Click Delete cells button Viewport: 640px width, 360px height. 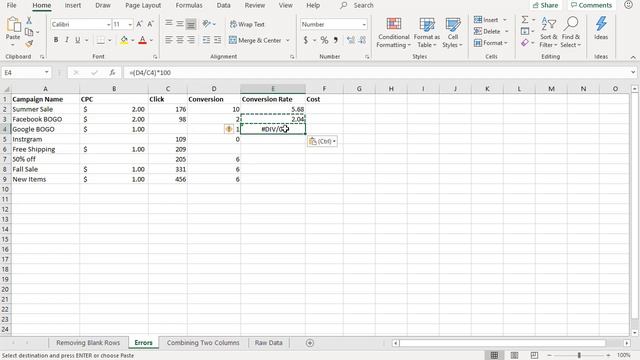coord(487,31)
